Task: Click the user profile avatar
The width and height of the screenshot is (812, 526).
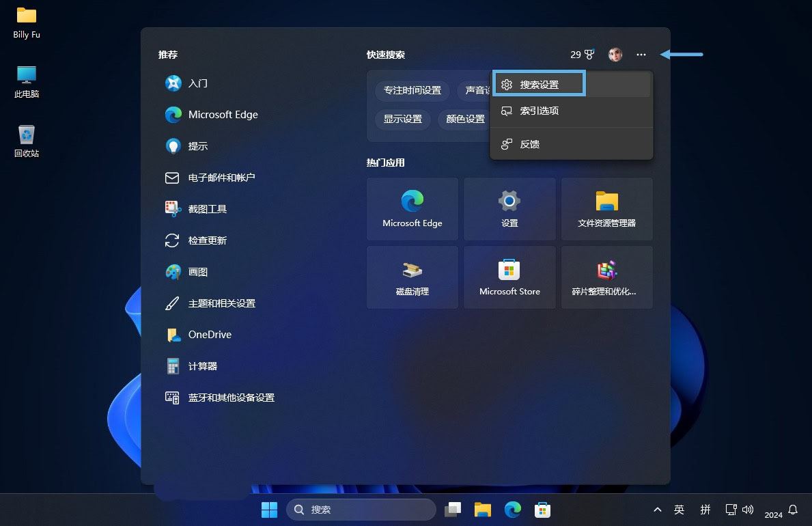Action: click(x=614, y=54)
